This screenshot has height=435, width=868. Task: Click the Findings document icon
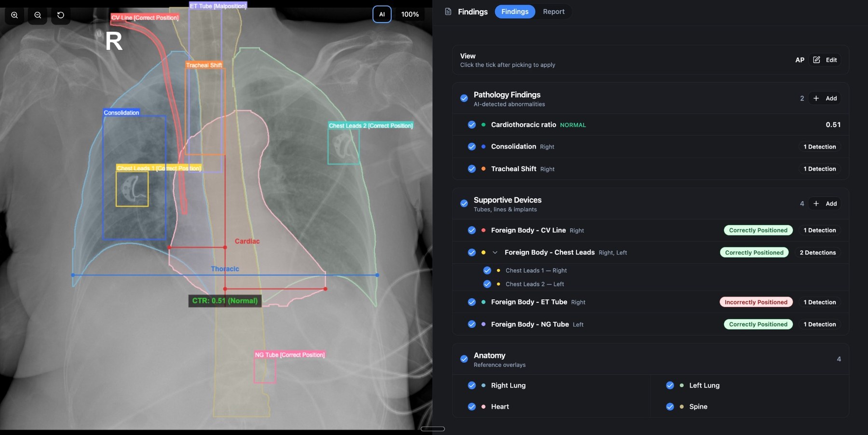click(448, 12)
